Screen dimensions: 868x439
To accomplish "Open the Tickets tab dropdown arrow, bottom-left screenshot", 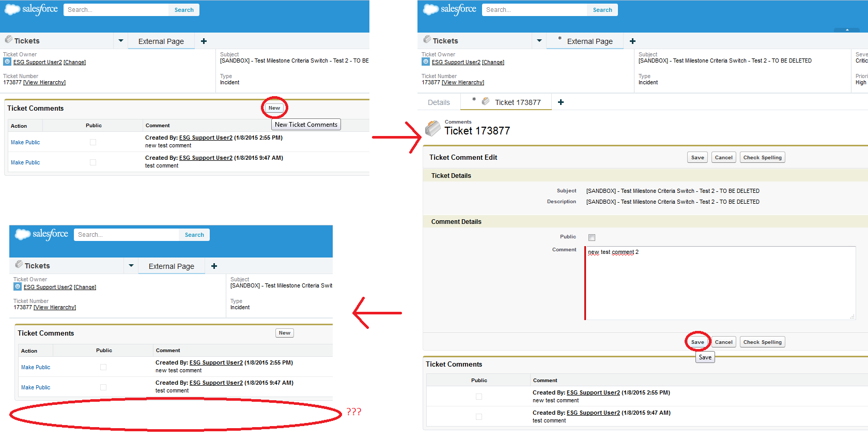I will coord(131,265).
